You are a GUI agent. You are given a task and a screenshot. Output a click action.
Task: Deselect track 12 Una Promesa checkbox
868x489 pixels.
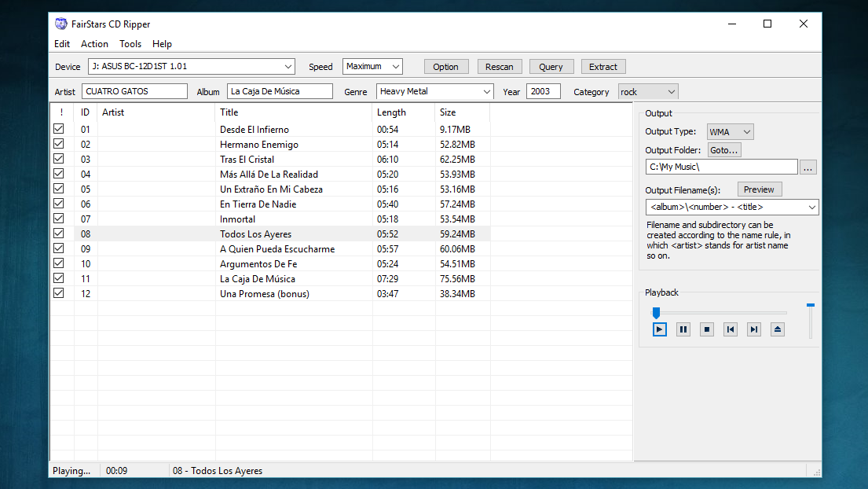click(58, 293)
